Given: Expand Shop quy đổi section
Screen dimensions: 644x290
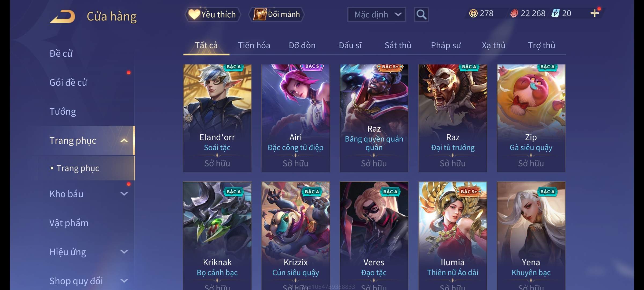Looking at the screenshot, I should click(124, 281).
